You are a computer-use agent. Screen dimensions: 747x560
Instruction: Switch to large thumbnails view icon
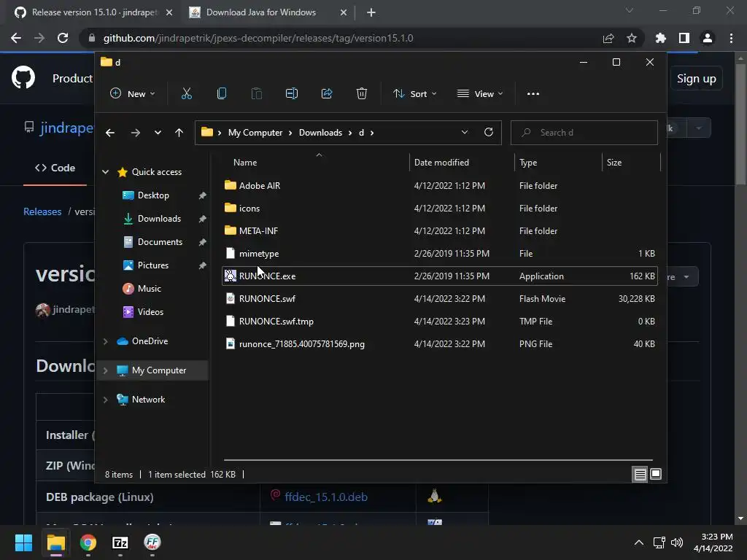[x=656, y=474]
